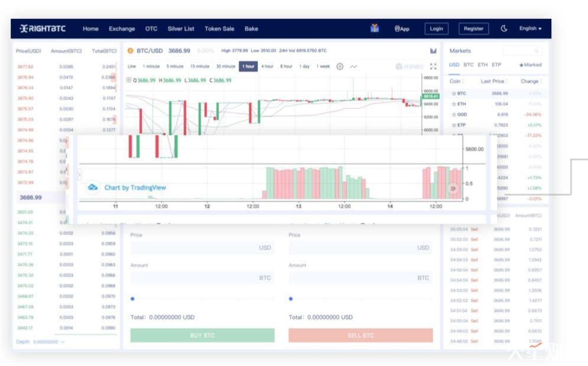Click the sell Price USD input field
The image size is (588, 366).
point(360,248)
